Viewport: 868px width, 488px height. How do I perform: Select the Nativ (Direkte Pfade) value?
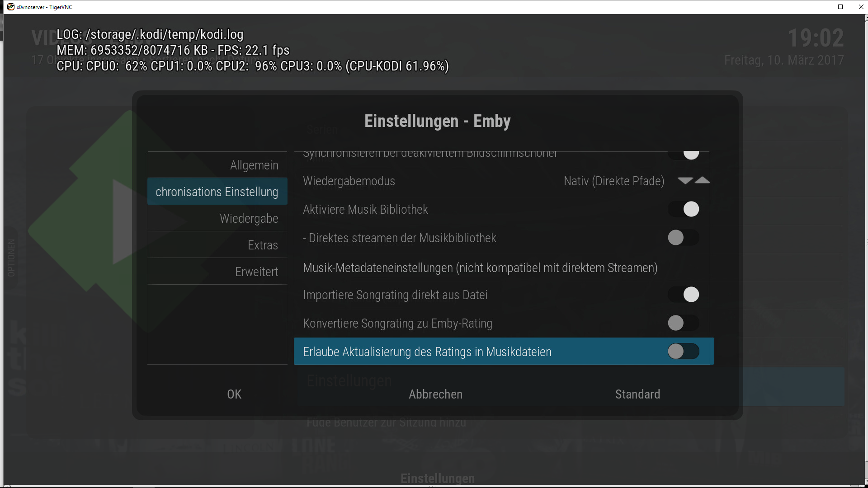pyautogui.click(x=614, y=181)
